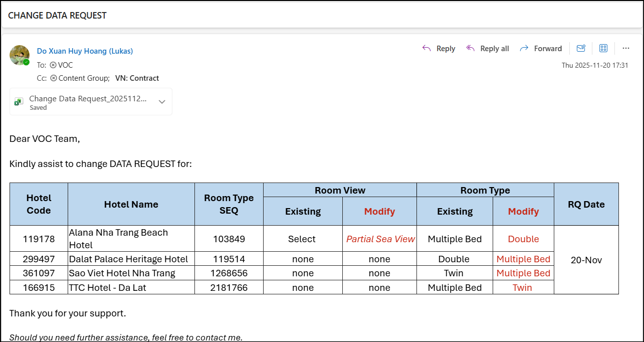The width and height of the screenshot is (644, 342).
Task: Click the Partial Sea View cell
Action: point(380,239)
